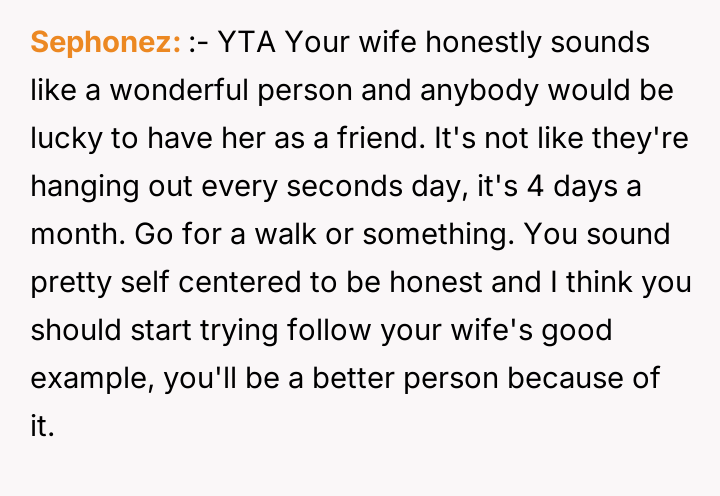The width and height of the screenshot is (720, 496).
Task: Click the word "should" in the comment
Action: [x=71, y=331]
